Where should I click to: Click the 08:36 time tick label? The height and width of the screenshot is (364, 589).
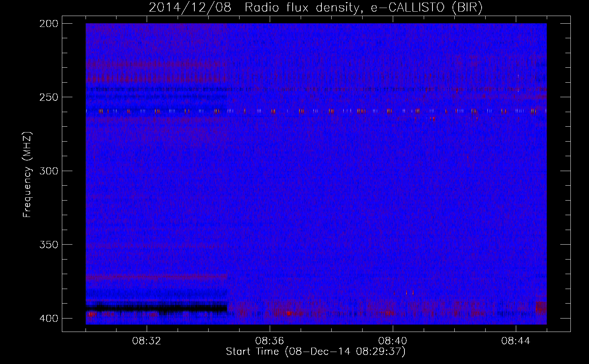[x=270, y=341]
